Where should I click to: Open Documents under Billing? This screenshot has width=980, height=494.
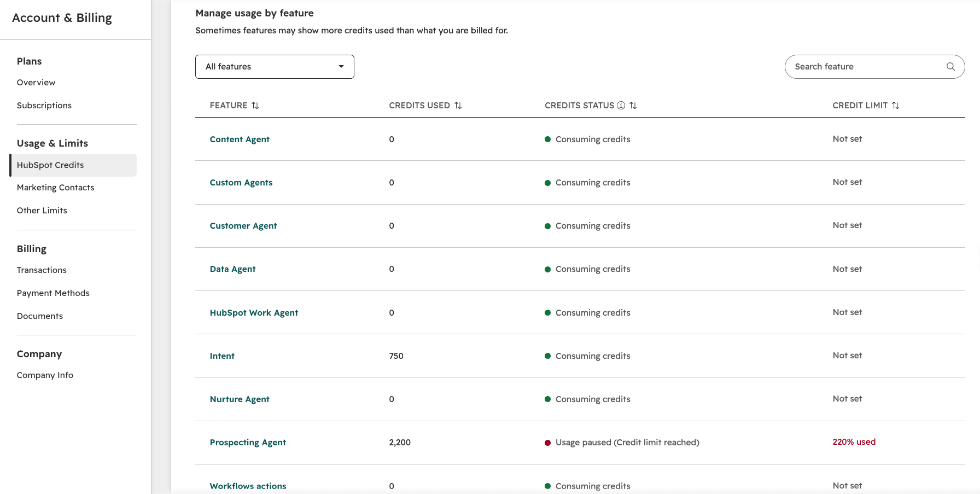click(40, 316)
